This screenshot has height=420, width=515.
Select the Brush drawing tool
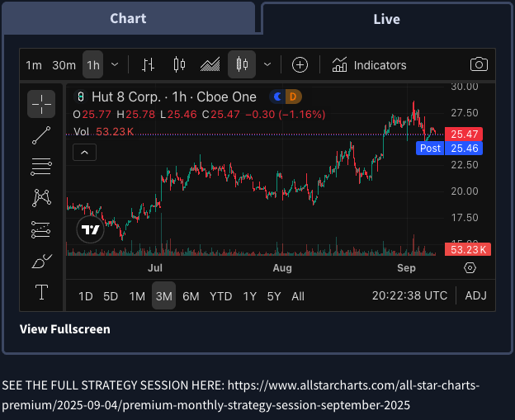click(41, 261)
